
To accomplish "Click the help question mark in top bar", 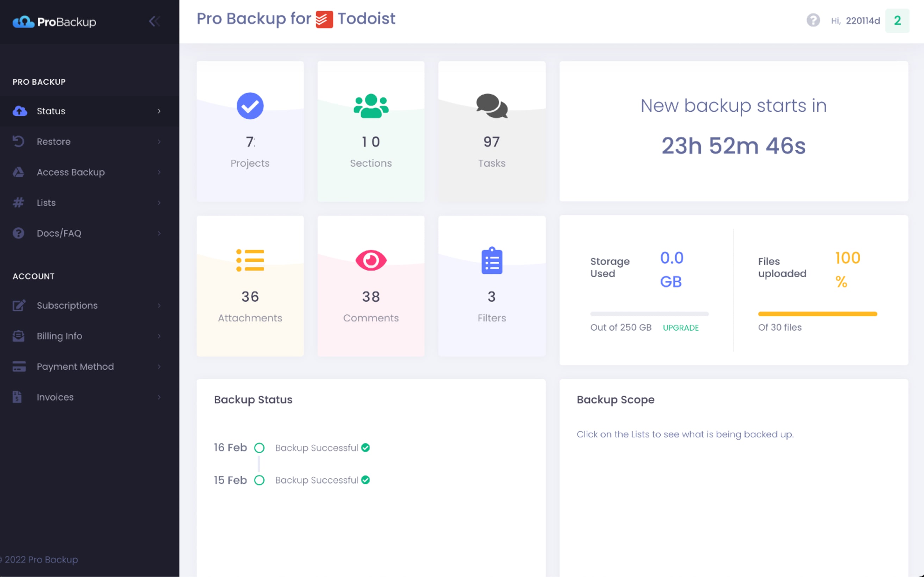I will (814, 21).
